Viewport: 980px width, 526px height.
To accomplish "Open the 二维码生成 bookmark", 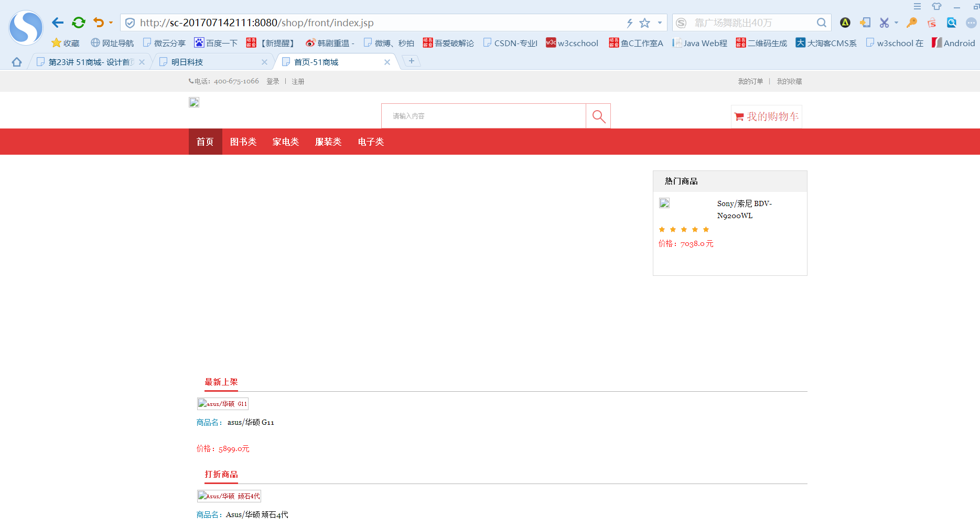I will pos(761,43).
